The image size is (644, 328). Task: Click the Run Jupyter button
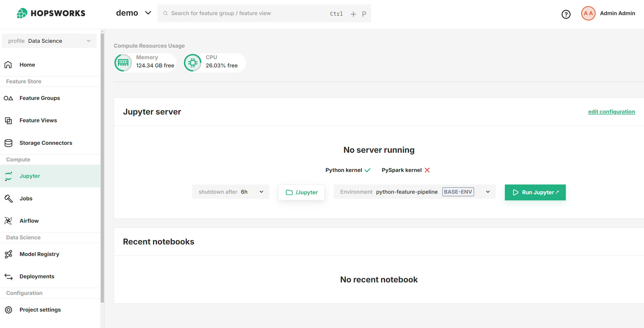[535, 192]
